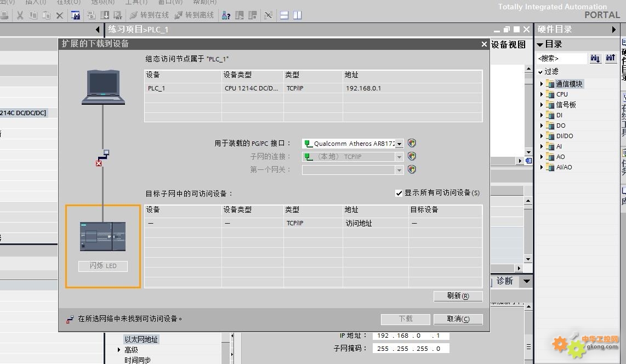Viewport: 626px width, 364px height.
Task: Click the RT simulation toolbar icon
Action: point(118,15)
